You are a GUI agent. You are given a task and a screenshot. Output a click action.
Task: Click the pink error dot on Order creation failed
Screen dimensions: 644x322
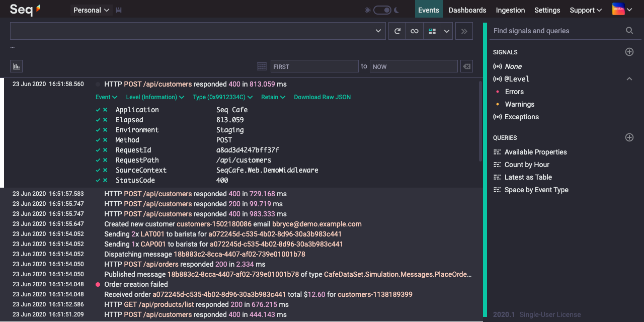[98, 284]
